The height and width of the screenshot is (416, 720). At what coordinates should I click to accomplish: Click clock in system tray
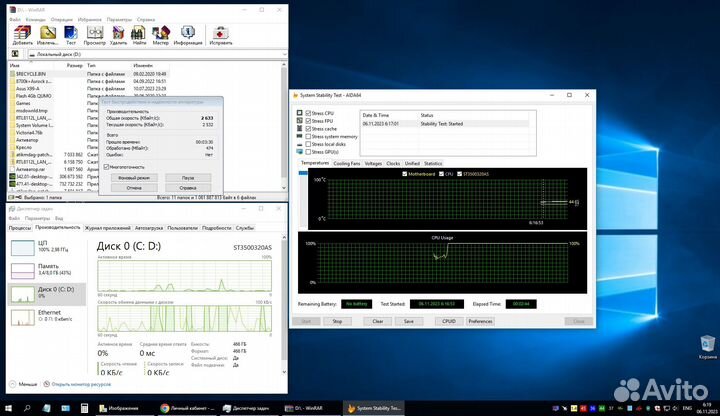[x=706, y=408]
